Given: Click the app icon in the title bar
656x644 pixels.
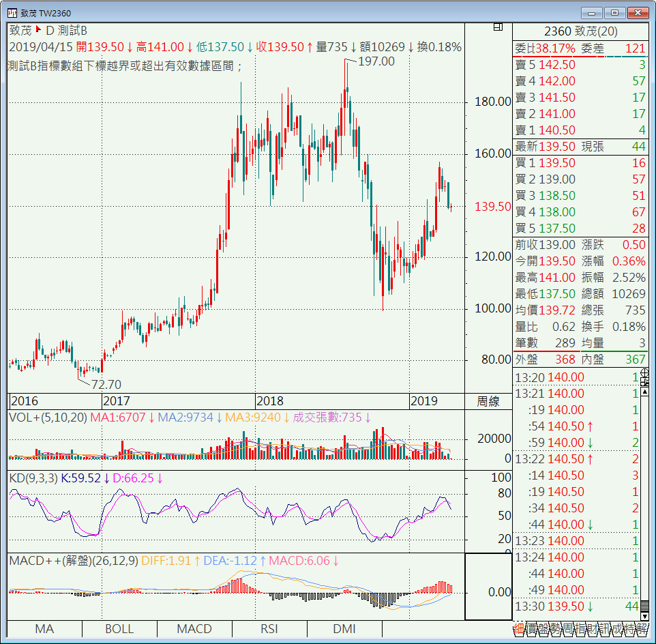Looking at the screenshot, I should point(12,13).
